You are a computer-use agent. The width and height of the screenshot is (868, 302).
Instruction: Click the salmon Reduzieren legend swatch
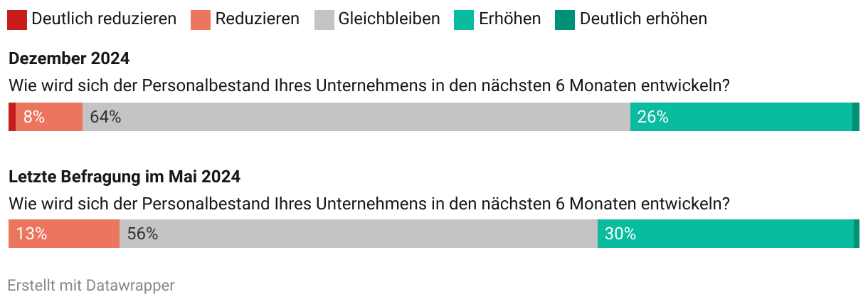[x=200, y=19]
